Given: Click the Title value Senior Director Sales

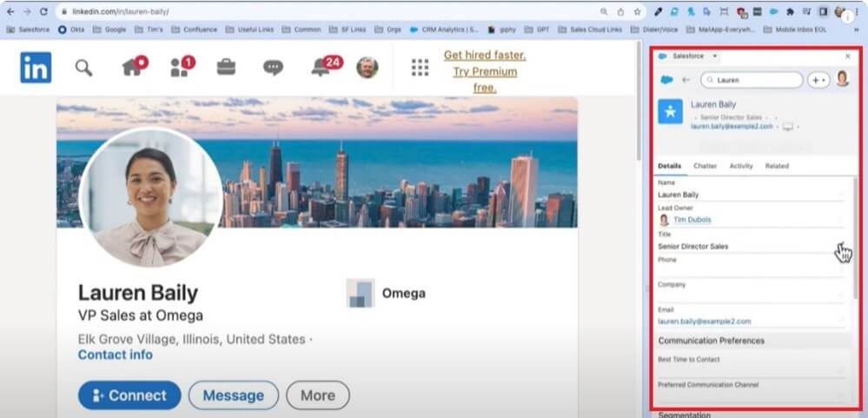Looking at the screenshot, I should [x=693, y=247].
